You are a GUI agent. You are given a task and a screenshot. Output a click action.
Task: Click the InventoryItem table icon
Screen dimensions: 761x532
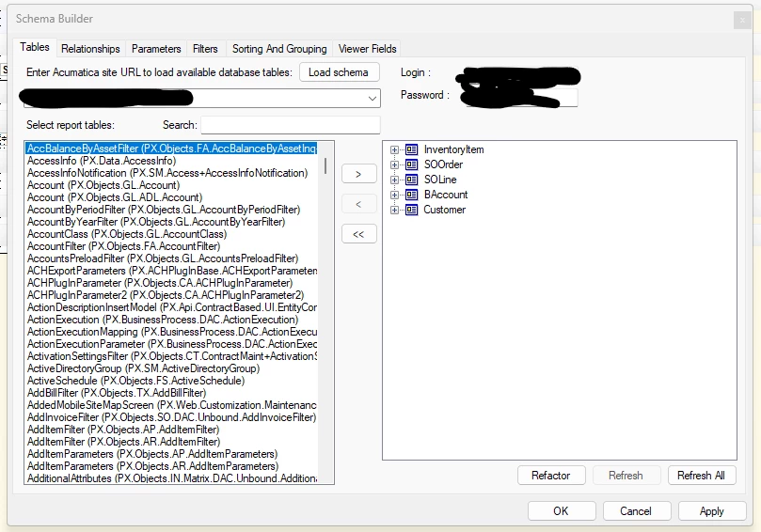pyautogui.click(x=412, y=149)
